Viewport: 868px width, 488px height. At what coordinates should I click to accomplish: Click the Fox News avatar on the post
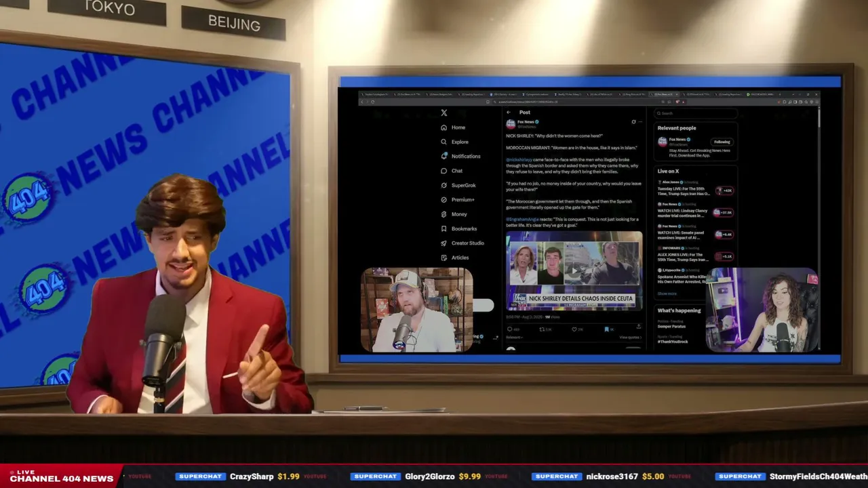point(511,124)
